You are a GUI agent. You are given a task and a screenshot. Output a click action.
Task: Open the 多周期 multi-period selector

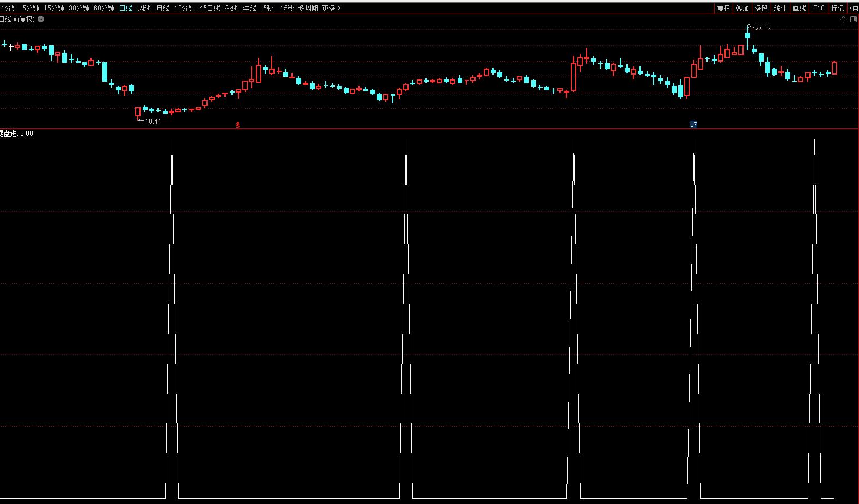point(308,8)
